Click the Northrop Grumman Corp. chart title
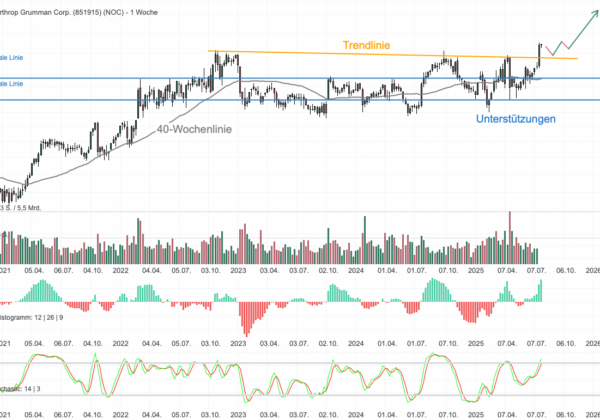 [79, 12]
